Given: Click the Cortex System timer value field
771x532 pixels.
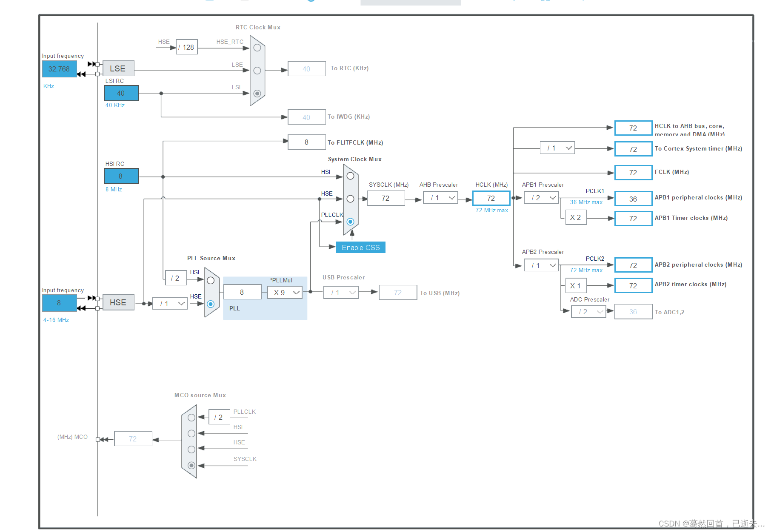Looking at the screenshot, I should (633, 149).
